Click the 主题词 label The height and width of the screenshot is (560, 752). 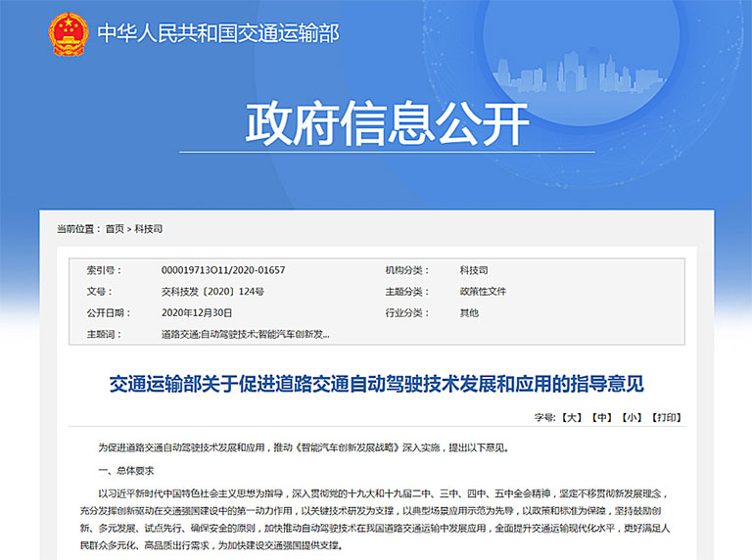pos(104,334)
